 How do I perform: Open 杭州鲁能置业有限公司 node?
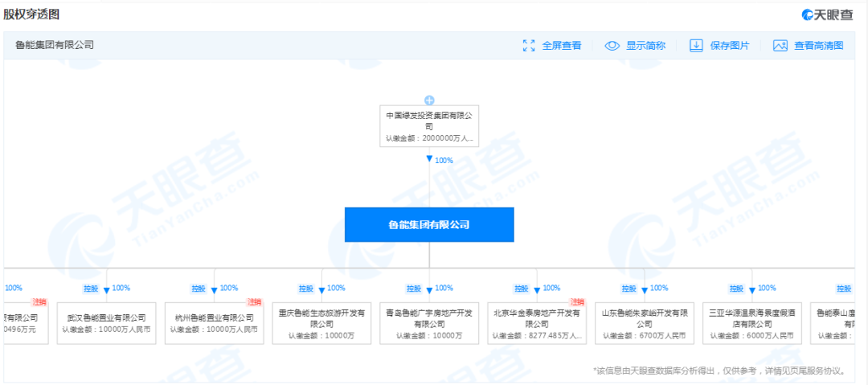[215, 323]
